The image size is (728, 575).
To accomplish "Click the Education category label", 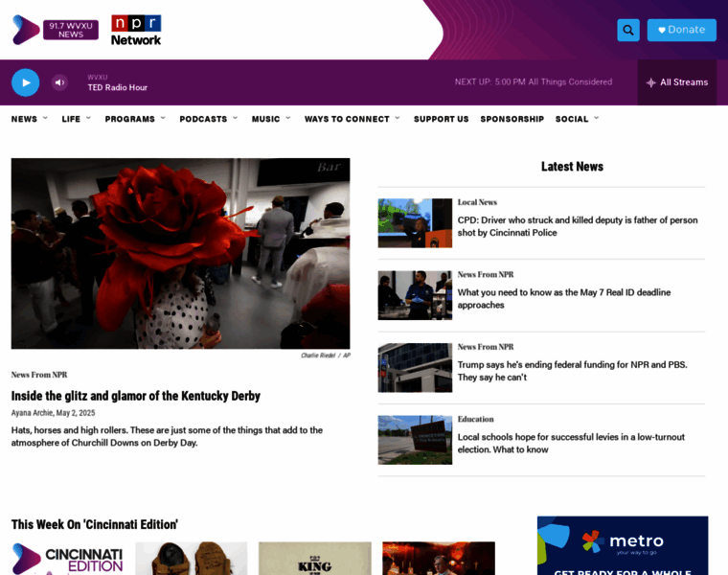I will [475, 420].
